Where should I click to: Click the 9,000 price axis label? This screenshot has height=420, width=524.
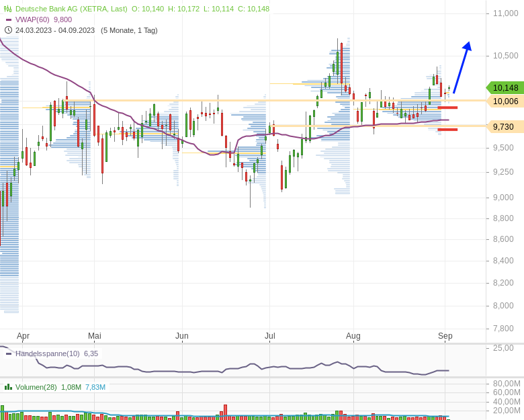pos(503,198)
